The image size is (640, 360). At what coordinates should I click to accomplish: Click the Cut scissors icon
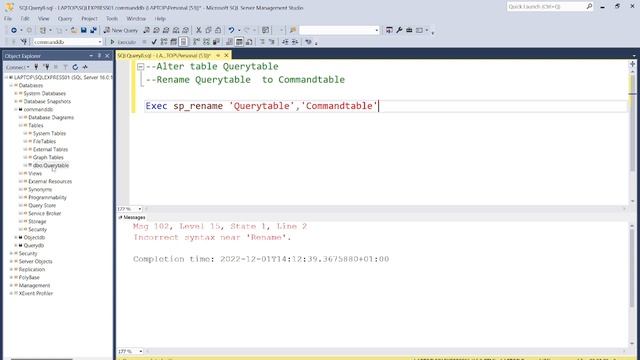tap(199, 30)
